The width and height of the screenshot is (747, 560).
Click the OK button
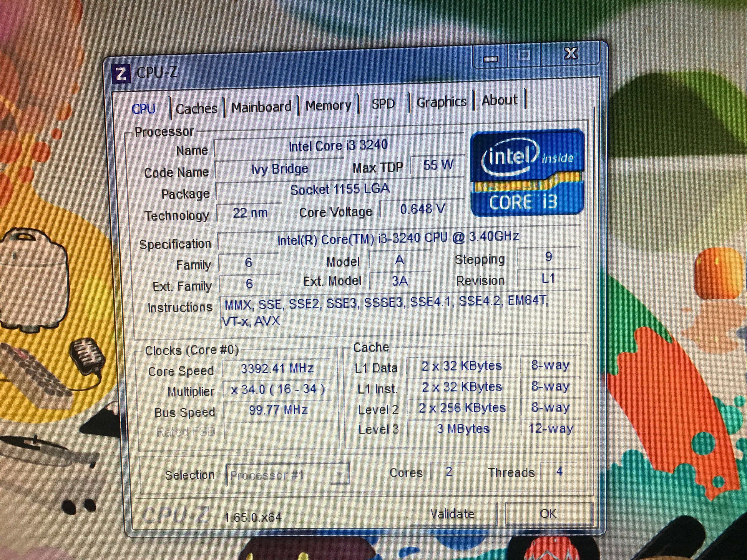pyautogui.click(x=548, y=514)
